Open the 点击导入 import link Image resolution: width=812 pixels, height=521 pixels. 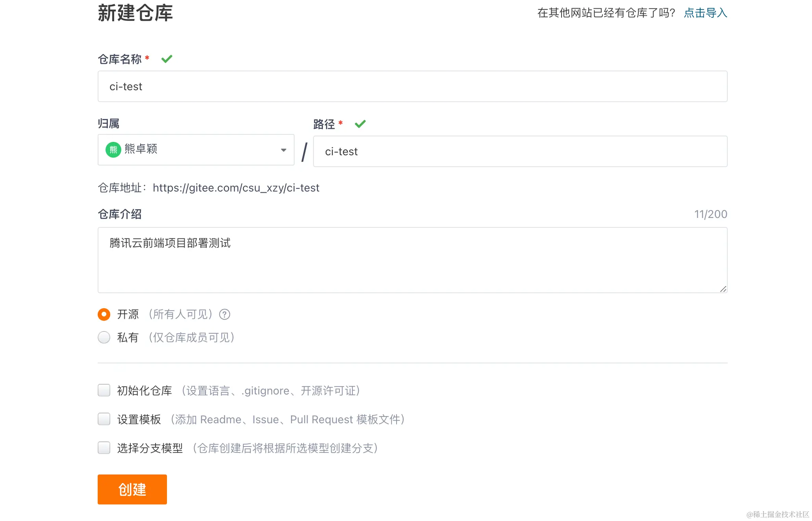[705, 13]
